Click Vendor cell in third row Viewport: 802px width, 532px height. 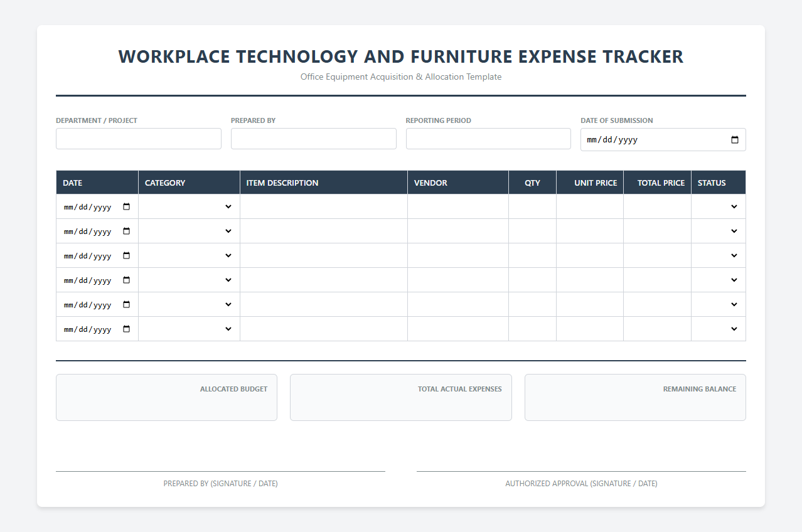458,255
